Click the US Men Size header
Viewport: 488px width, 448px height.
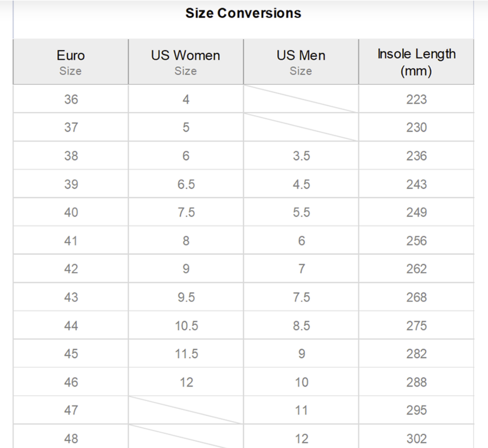[301, 62]
